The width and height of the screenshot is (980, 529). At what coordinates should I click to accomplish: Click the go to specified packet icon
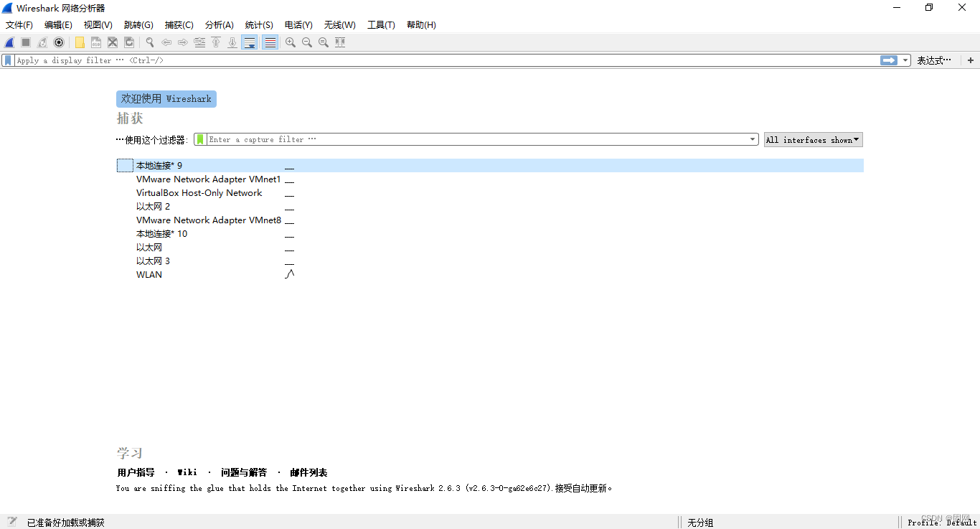tap(199, 42)
